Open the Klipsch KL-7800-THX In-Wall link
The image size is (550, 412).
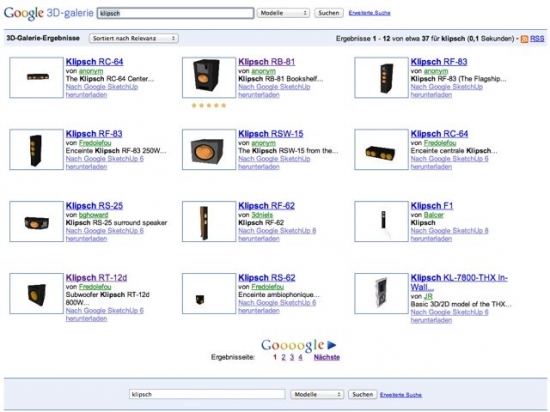pos(459,282)
